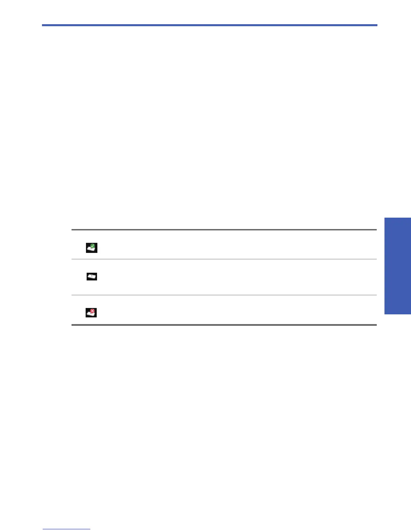The width and height of the screenshot is (411, 532).
Task: Click the red X paper error icon
Action: [x=91, y=313]
